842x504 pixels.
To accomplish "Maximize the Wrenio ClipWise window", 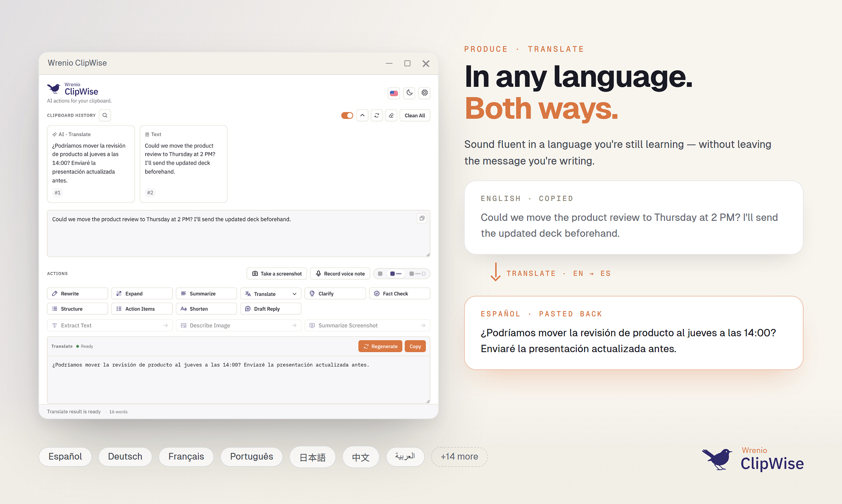I will pyautogui.click(x=407, y=63).
